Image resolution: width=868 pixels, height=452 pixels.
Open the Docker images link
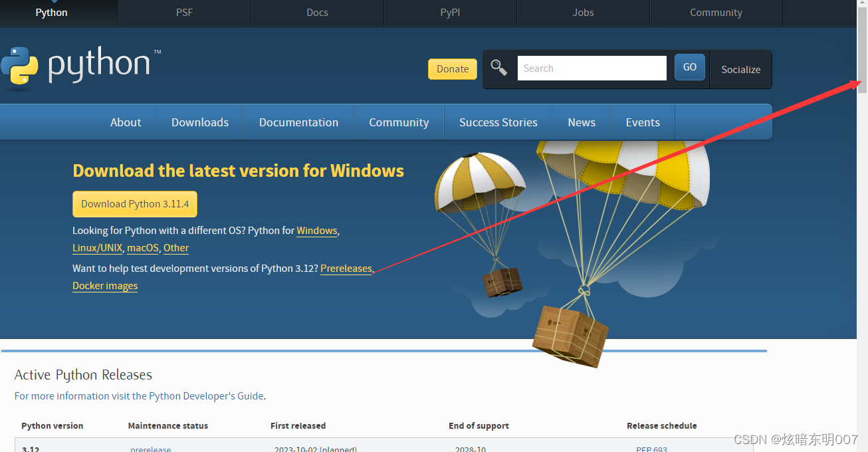(x=105, y=286)
